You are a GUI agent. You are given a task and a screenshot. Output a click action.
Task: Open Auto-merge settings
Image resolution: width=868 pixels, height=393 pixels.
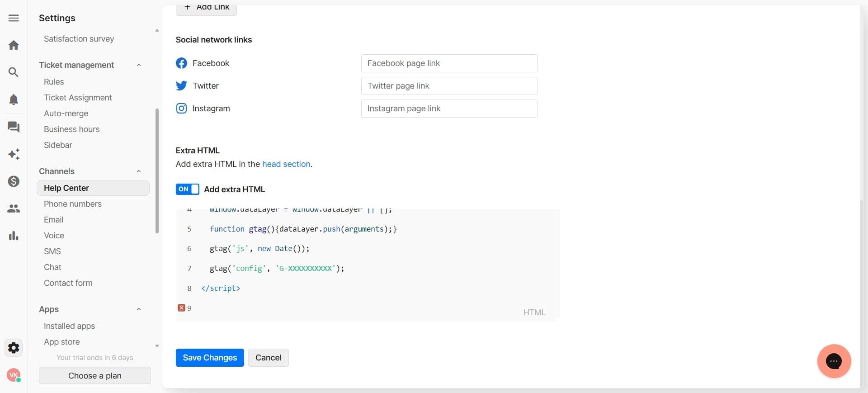coord(66,114)
